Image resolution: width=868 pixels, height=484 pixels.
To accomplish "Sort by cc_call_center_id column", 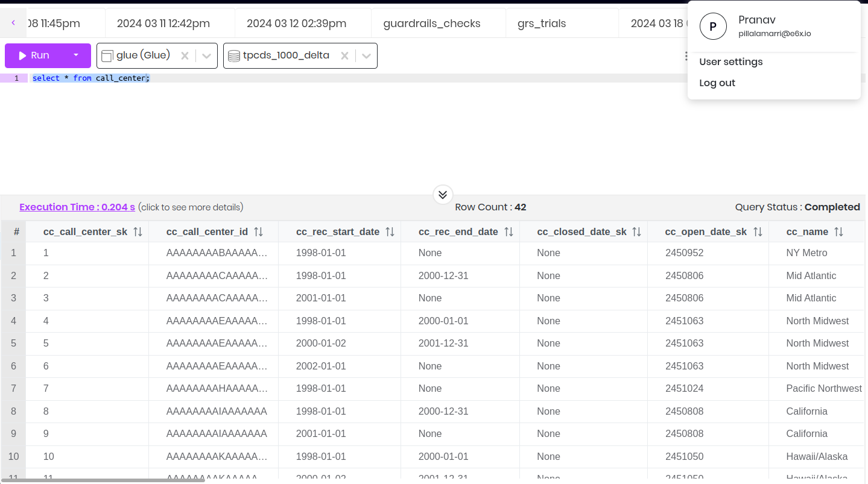I will pyautogui.click(x=258, y=232).
